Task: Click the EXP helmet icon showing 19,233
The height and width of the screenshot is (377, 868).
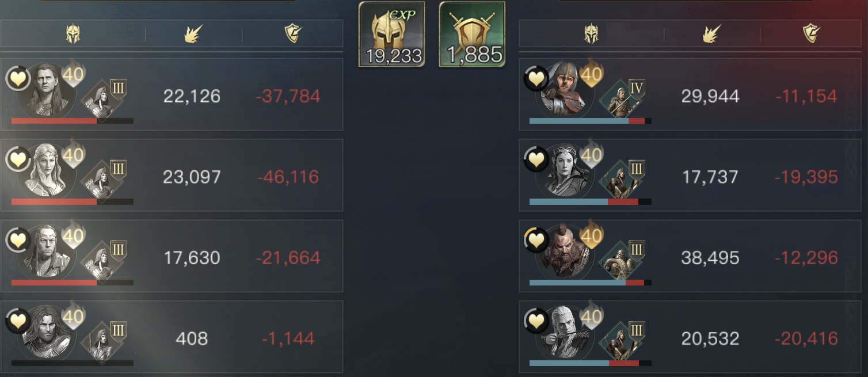Action: click(392, 34)
